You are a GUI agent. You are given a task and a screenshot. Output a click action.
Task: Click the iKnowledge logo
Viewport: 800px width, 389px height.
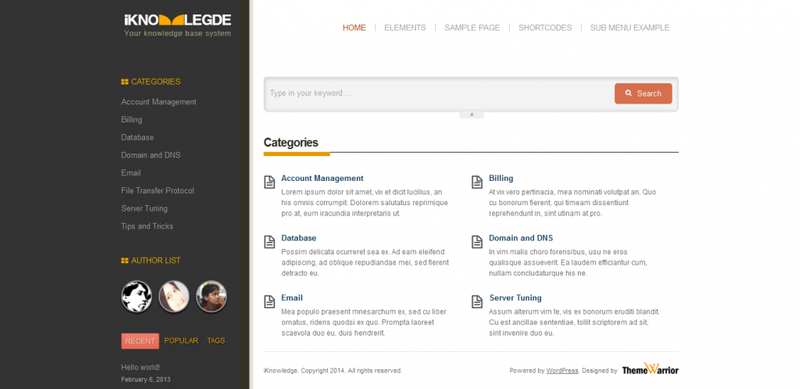(178, 20)
